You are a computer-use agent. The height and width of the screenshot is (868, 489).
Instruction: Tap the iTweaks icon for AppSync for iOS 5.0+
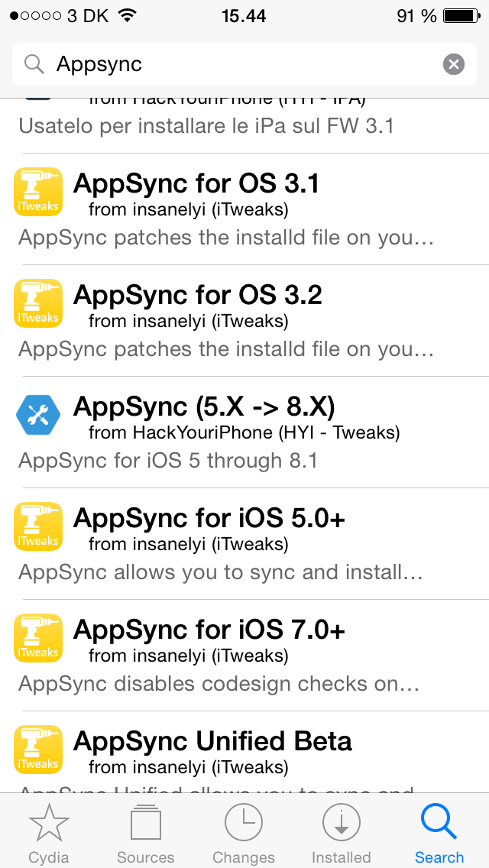37,526
